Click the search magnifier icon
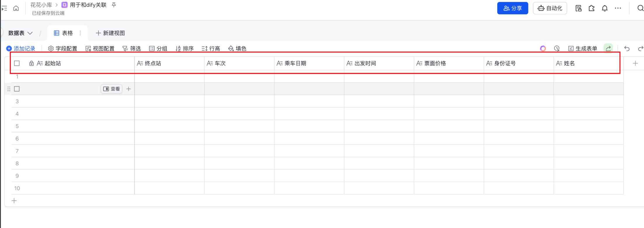The width and height of the screenshot is (644, 228). click(640, 8)
